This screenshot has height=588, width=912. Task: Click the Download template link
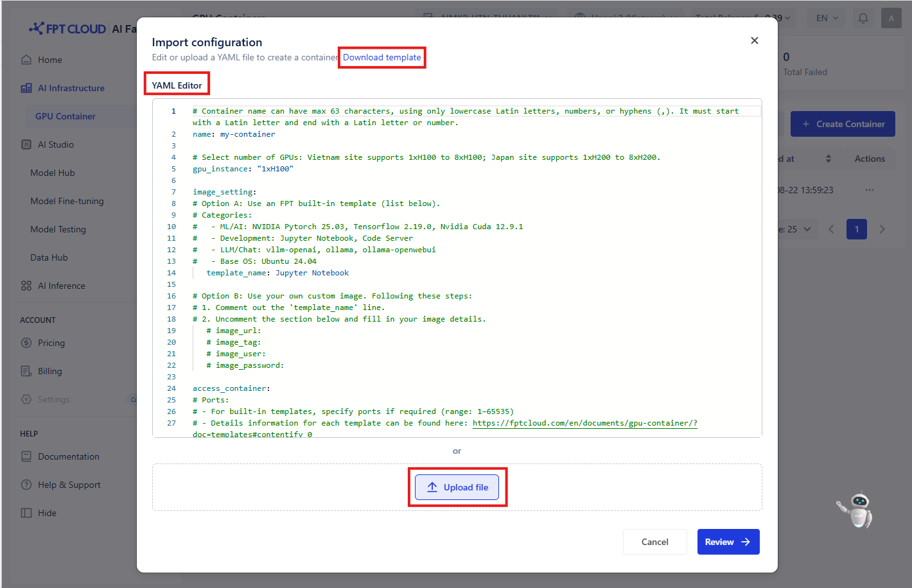tap(382, 57)
